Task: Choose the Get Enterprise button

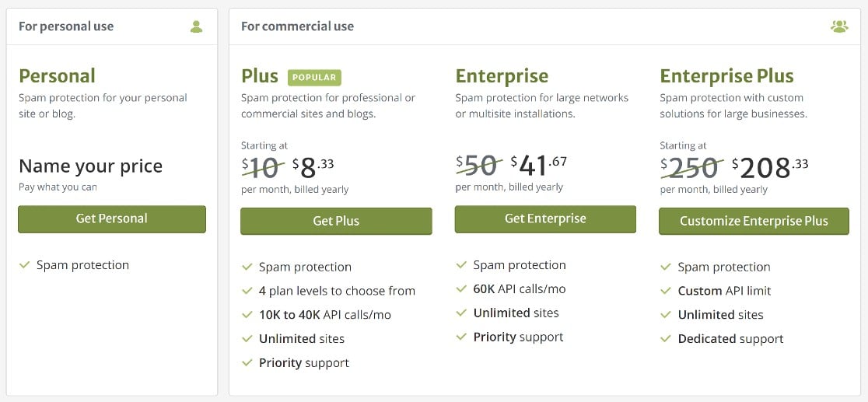Action: tap(545, 219)
